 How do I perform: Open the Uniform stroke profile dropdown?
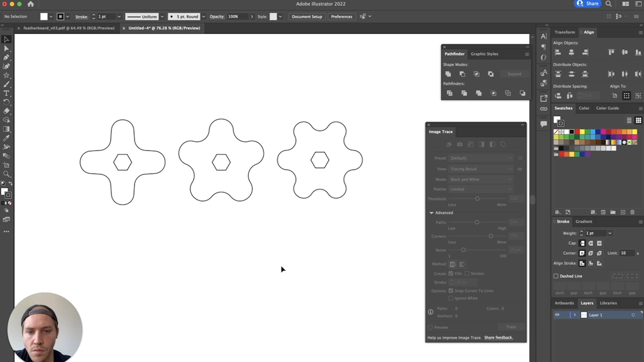162,17
